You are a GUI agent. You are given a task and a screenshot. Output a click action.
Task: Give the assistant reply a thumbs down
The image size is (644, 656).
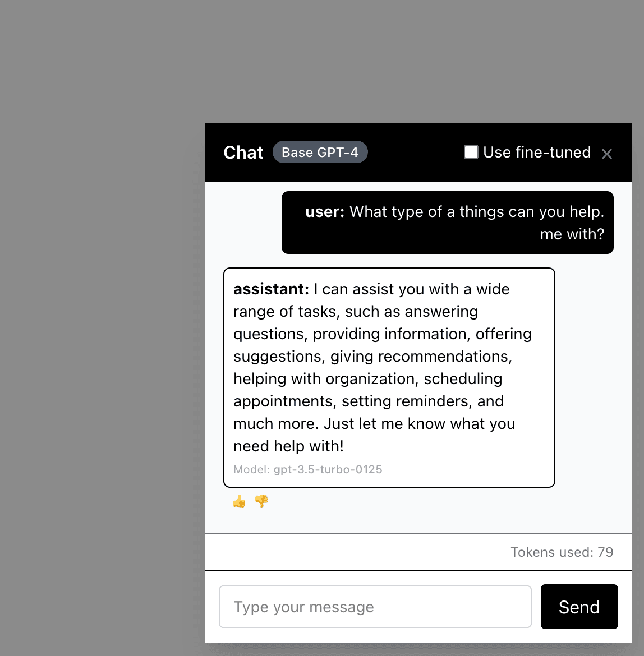tap(261, 501)
